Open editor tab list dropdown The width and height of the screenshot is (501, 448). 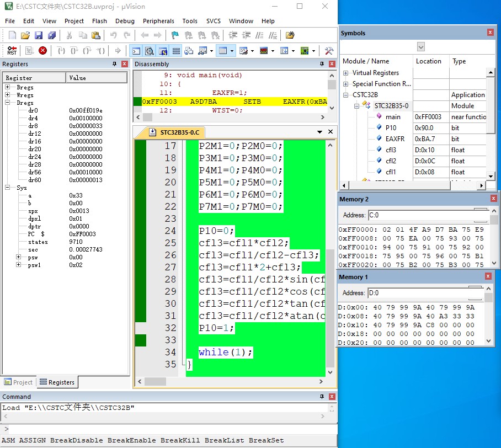tap(319, 132)
